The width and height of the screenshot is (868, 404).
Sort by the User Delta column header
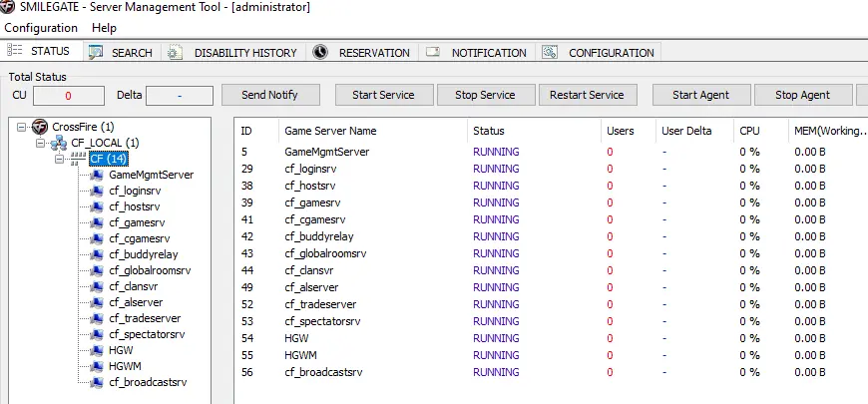[694, 131]
